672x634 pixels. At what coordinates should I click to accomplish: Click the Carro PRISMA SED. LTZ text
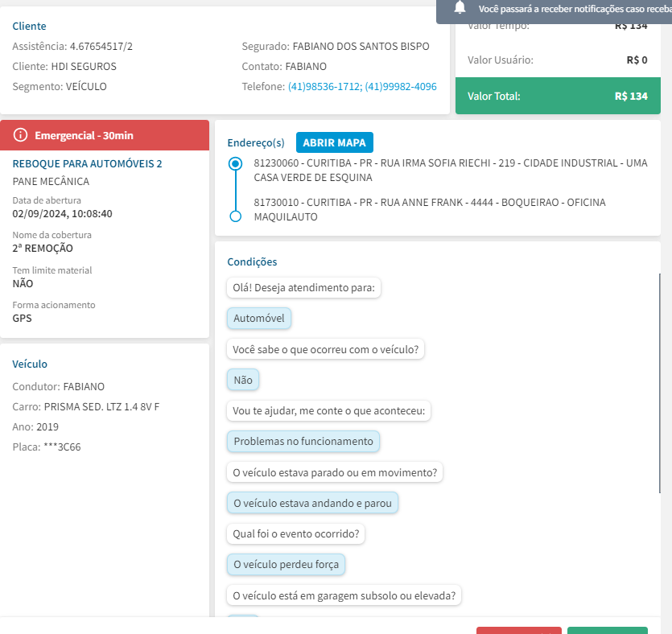pyautogui.click(x=86, y=407)
